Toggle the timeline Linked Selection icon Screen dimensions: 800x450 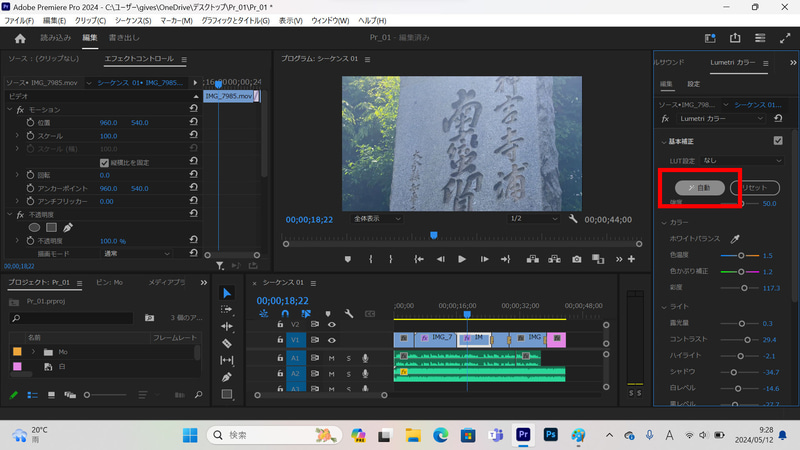pyautogui.click(x=306, y=314)
